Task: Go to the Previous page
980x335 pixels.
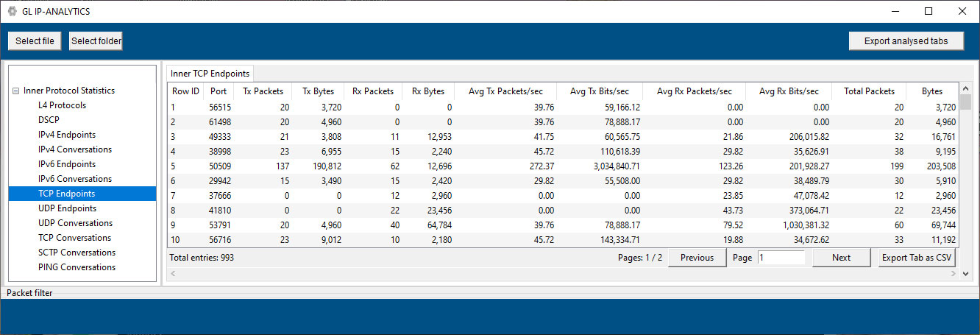Action: [x=696, y=258]
